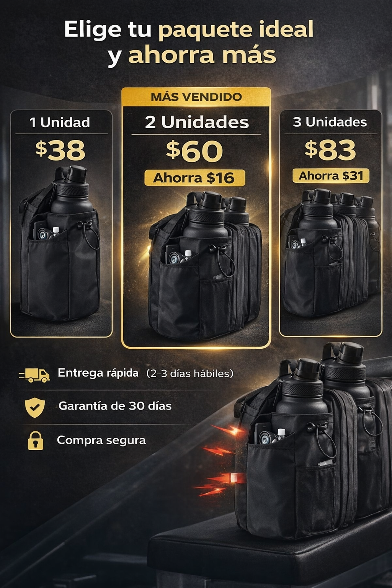Click the large bottle bags on bench
This screenshot has height=588, width=392.
(312, 440)
